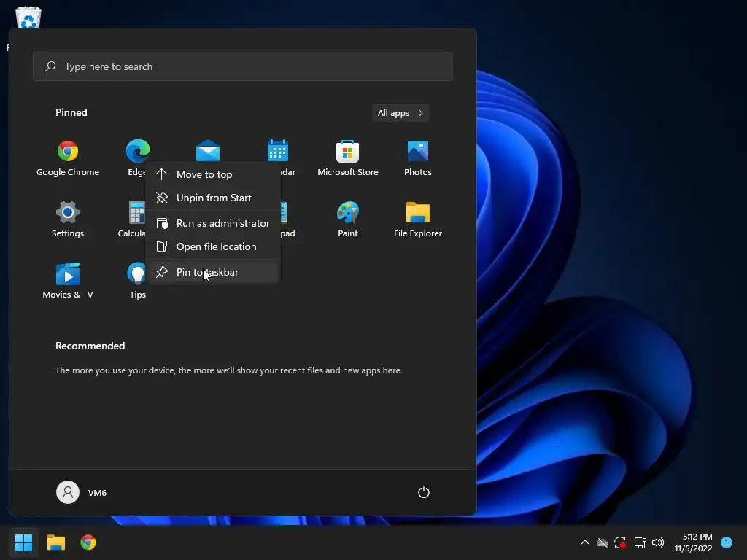Click the cloud sync tray icon
The width and height of the screenshot is (747, 560).
click(602, 542)
